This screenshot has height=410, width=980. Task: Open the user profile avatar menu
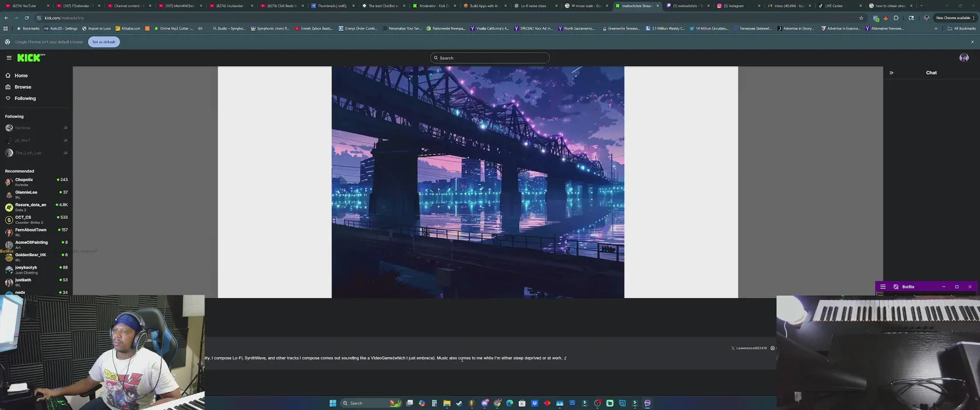point(964,58)
